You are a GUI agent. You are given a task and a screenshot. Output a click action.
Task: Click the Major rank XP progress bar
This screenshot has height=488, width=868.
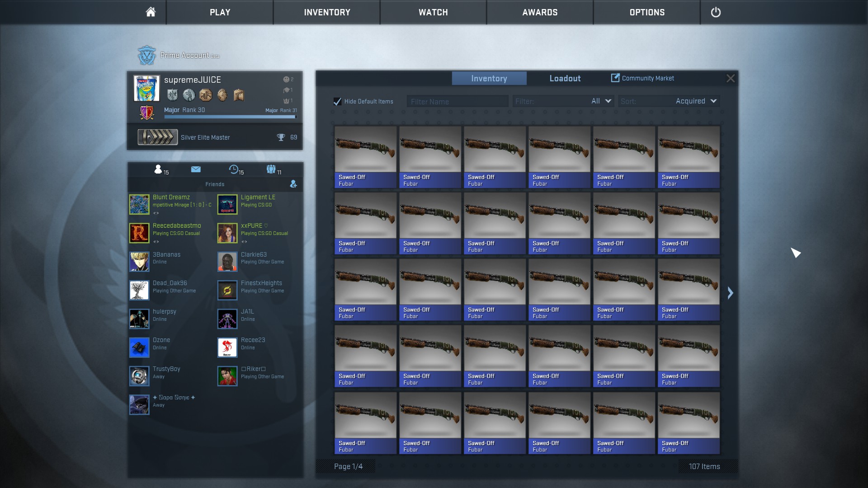click(x=230, y=117)
